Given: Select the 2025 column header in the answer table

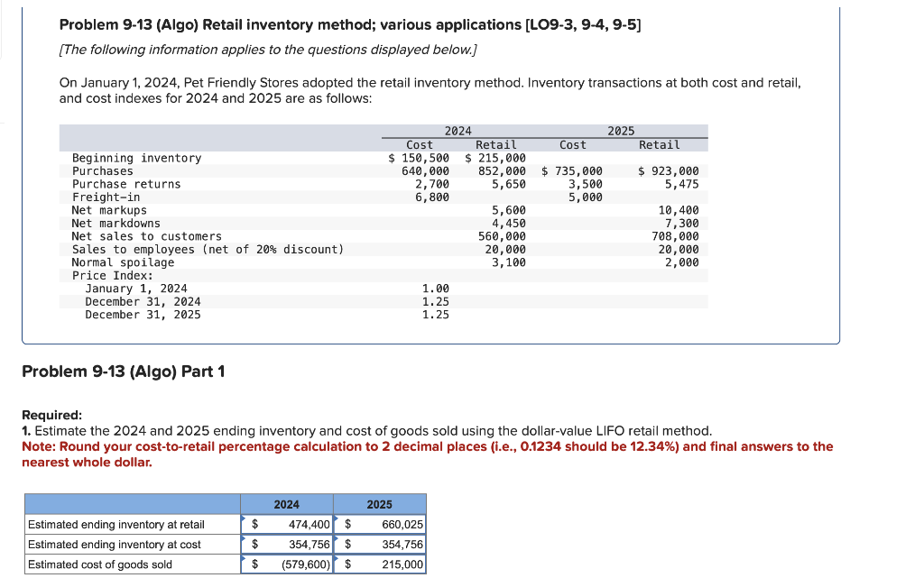Looking at the screenshot, I should click(379, 504).
